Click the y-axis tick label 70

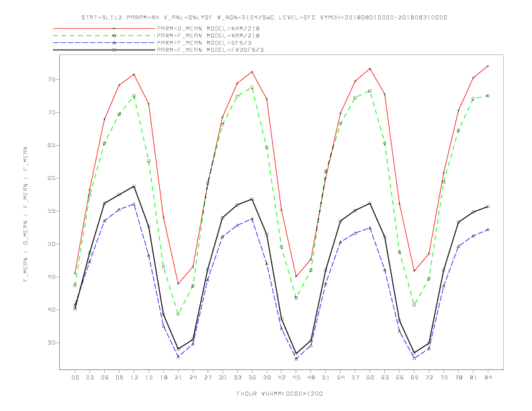[x=52, y=113]
